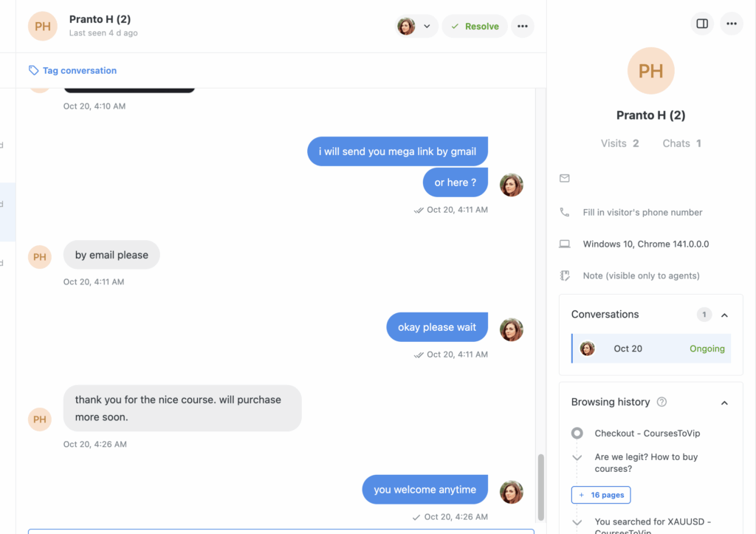The width and height of the screenshot is (756, 534).
Task: Click the chat vertical scrollbar
Action: point(541,486)
